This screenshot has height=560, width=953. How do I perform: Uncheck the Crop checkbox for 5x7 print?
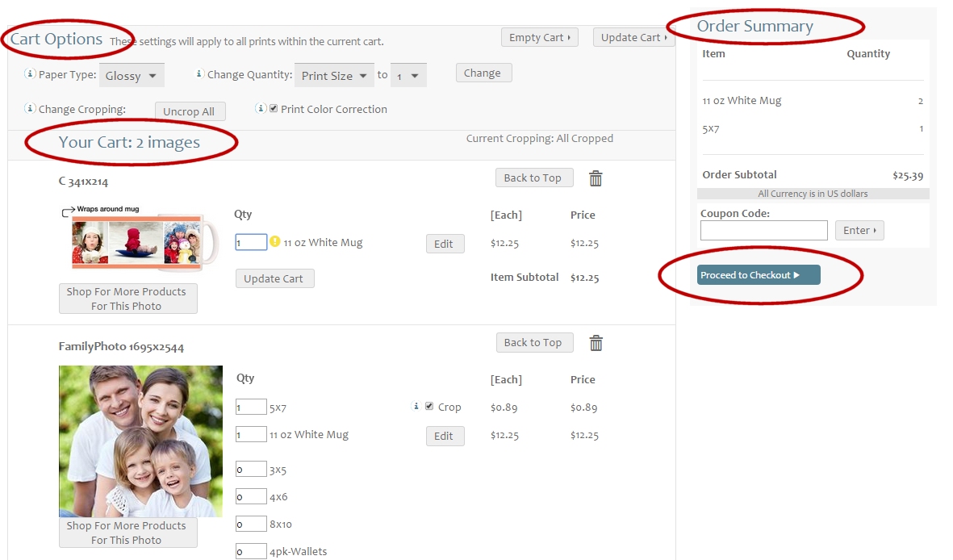[429, 407]
